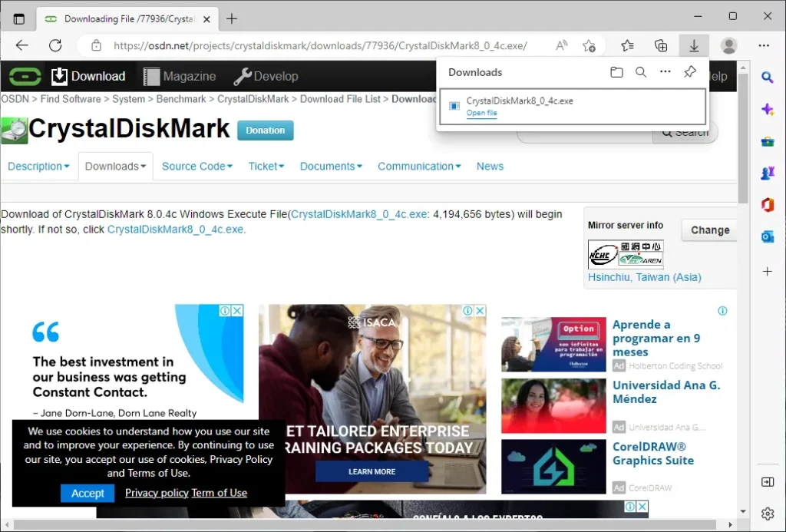
Task: Open a new tab with the plus icon
Action: (232, 19)
